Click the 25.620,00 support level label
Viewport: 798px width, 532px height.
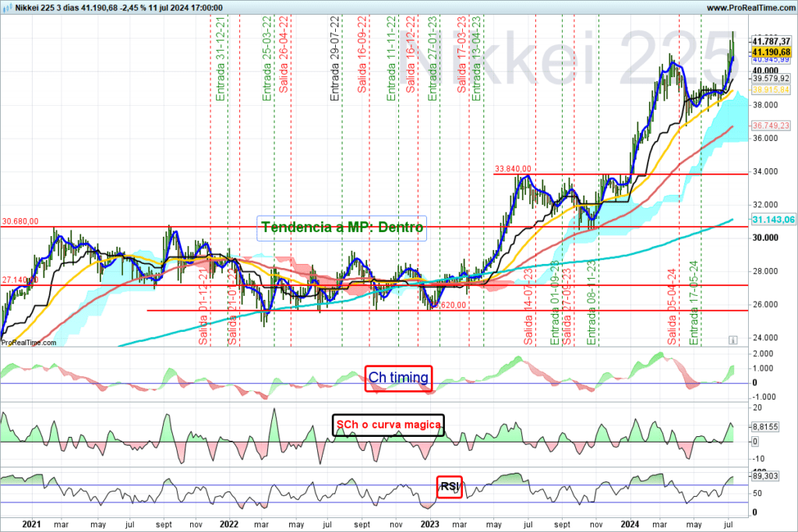[x=449, y=305]
